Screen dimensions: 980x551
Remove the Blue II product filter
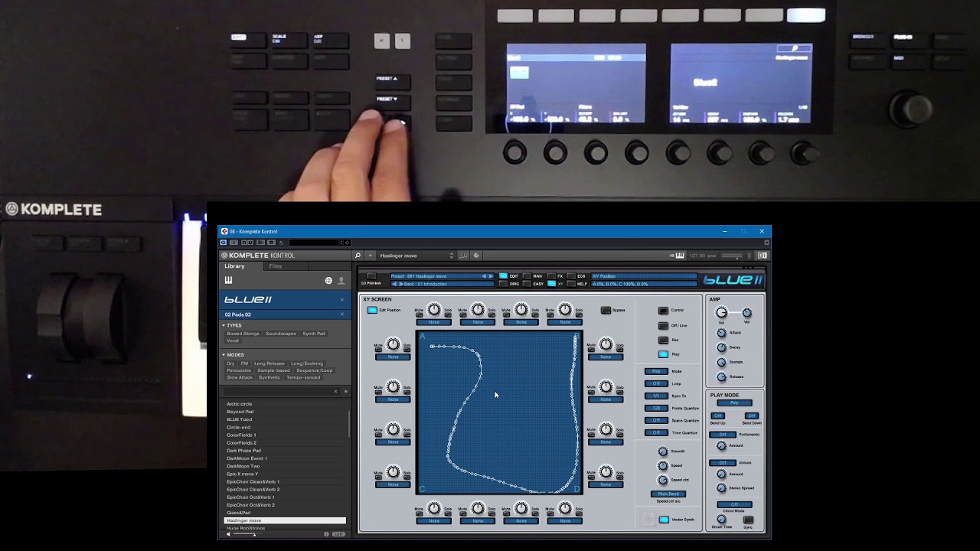pos(341,299)
